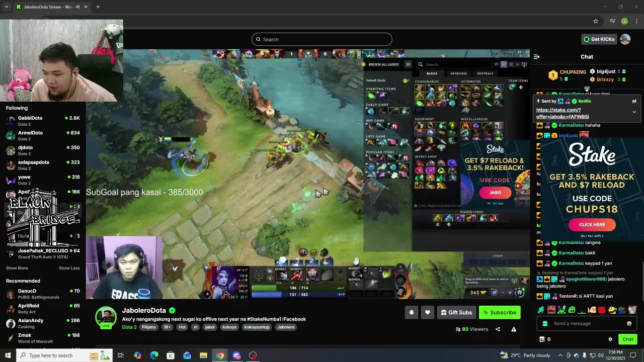Screen dimensions: 644x362
Task: Open chat settings gear
Action: click(x=610, y=339)
